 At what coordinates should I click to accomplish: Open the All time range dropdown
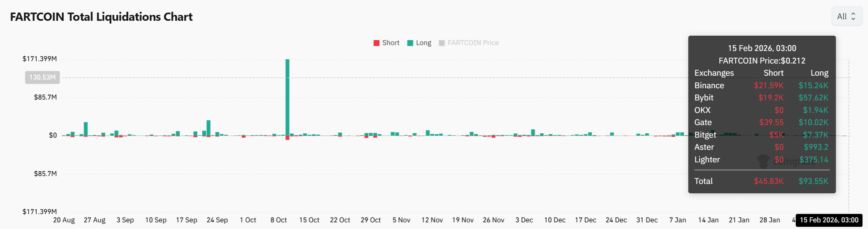tap(847, 16)
